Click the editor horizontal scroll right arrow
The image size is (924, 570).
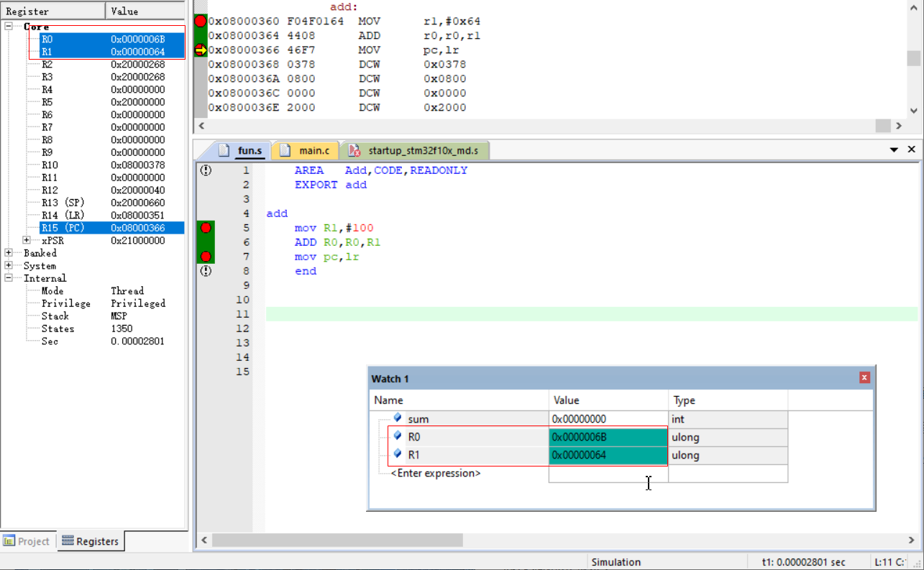coord(912,540)
